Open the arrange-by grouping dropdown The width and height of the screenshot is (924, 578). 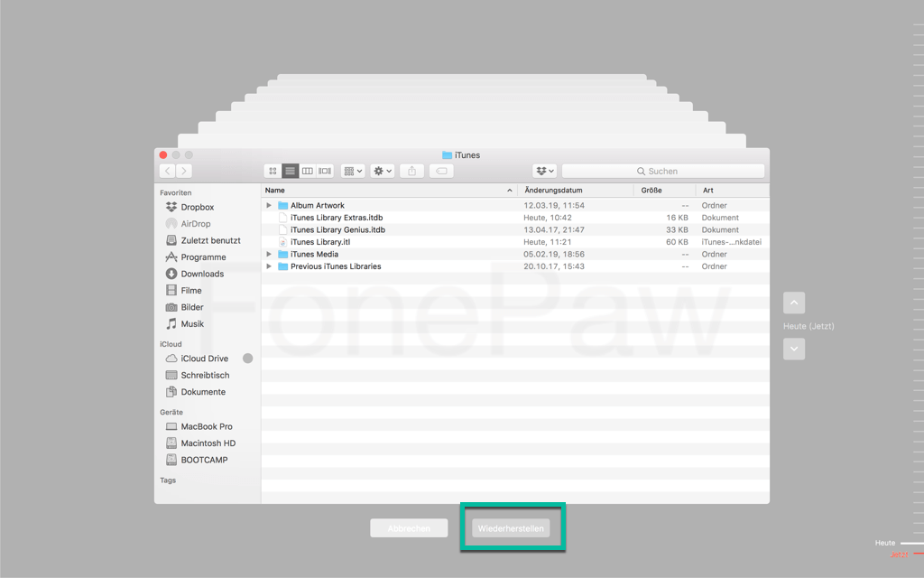pyautogui.click(x=353, y=171)
